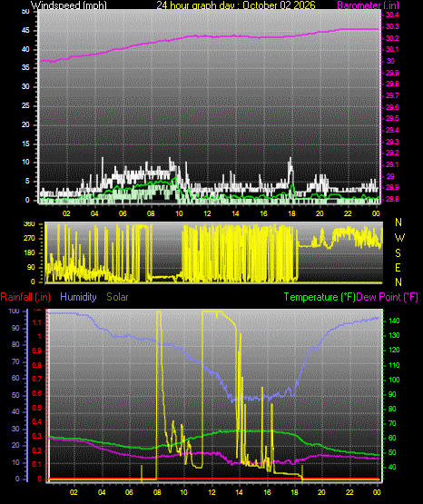Viewport: 423px width, 504px height.
Task: Click the 120 temperature axis value
Action: coord(394,350)
